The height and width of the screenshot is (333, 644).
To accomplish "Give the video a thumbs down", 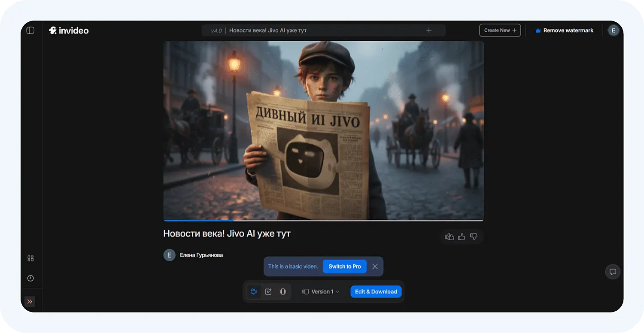I will (474, 236).
